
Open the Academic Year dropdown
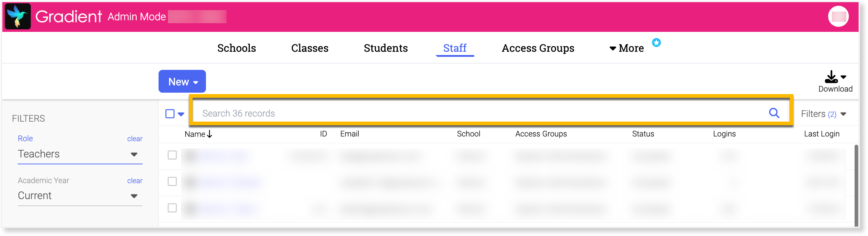[x=80, y=196]
